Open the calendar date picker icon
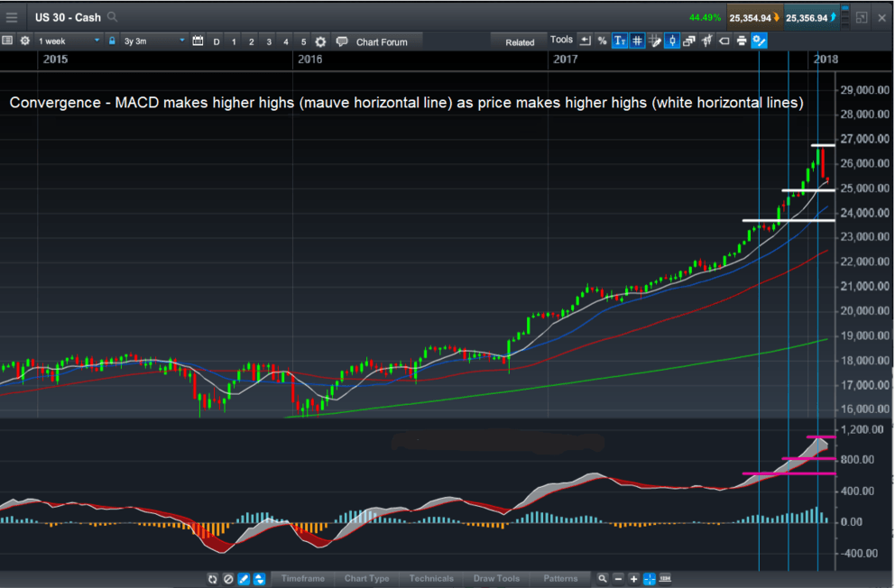Image resolution: width=895 pixels, height=588 pixels. click(198, 41)
